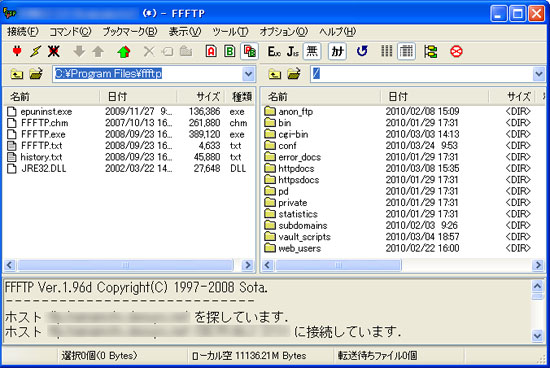Image resolution: width=550 pixels, height=368 pixels.
Task: Click host pane scroll right arrow
Action: point(538,265)
